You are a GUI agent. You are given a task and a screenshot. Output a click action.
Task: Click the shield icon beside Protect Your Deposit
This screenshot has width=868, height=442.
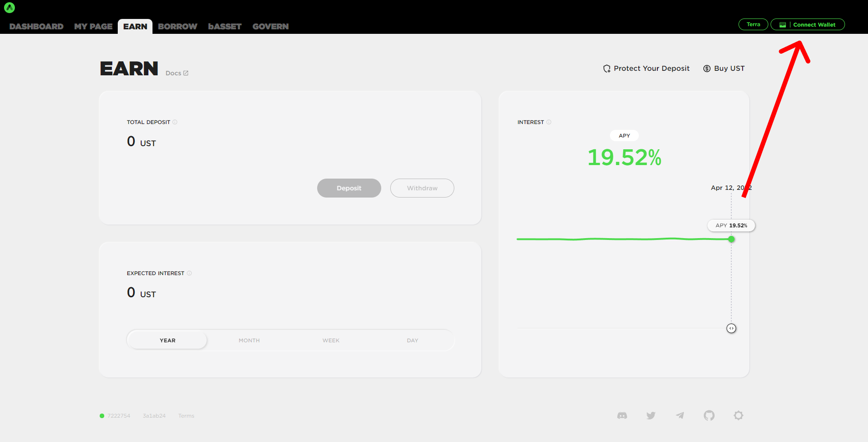(x=607, y=69)
